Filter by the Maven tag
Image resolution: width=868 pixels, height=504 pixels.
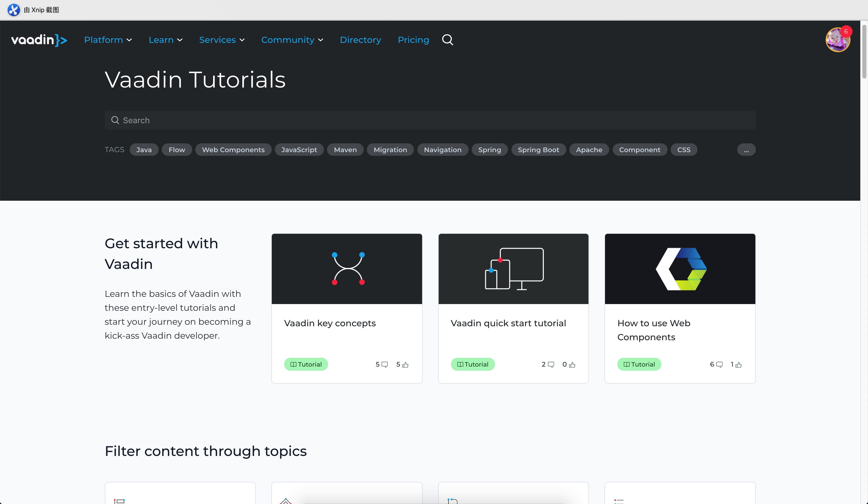345,150
